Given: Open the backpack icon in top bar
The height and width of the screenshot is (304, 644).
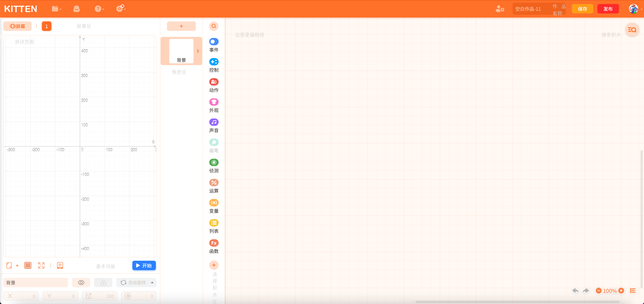Looking at the screenshot, I should click(77, 9).
